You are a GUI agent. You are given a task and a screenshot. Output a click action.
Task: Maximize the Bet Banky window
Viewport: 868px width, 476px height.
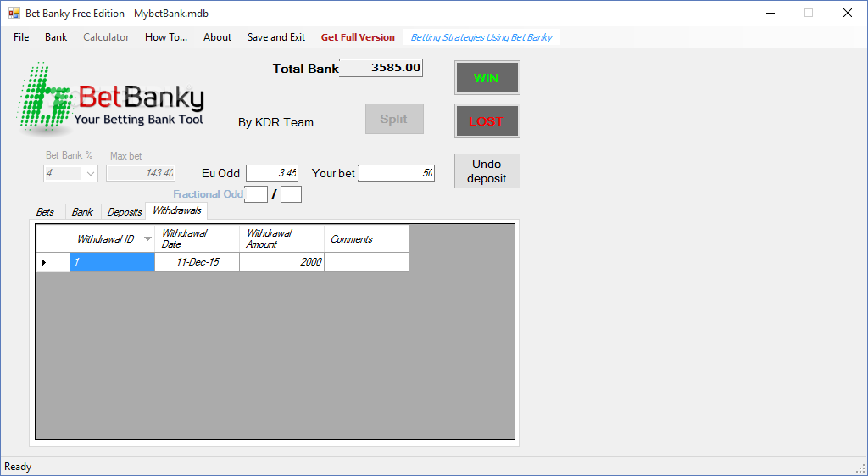click(x=809, y=13)
